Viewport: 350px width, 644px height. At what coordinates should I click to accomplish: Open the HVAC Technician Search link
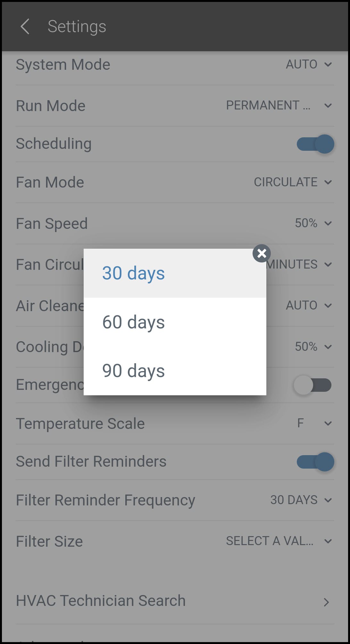click(x=101, y=601)
